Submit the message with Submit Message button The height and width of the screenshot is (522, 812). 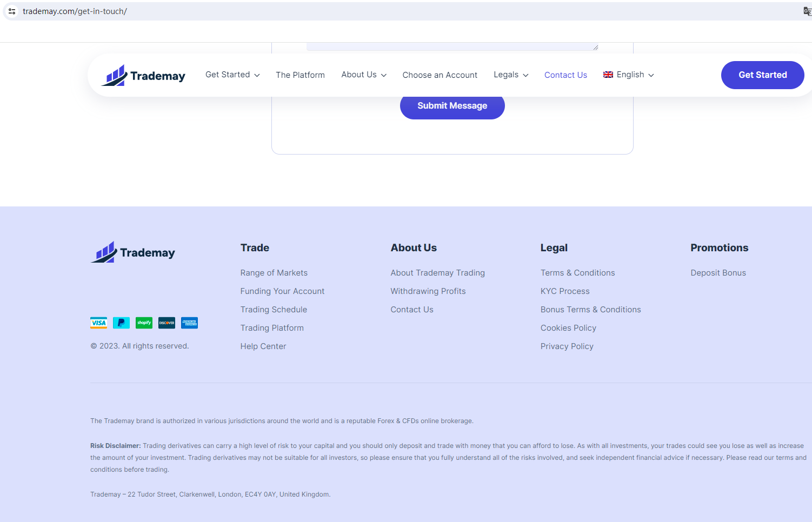click(452, 106)
